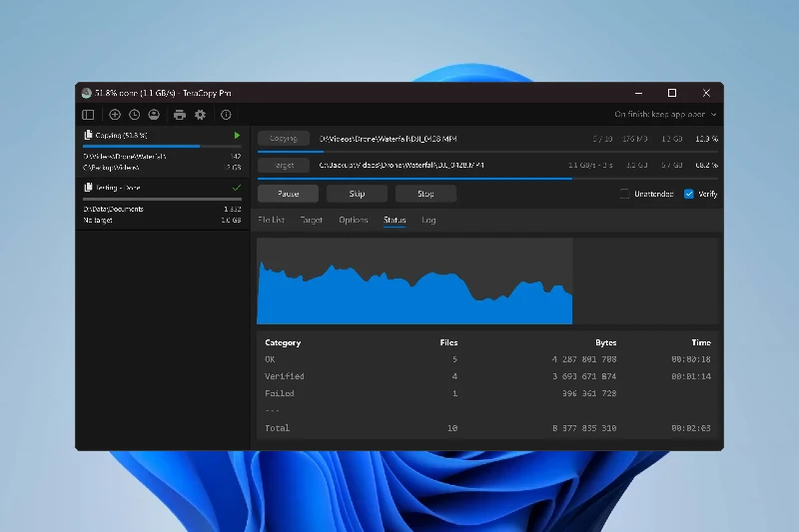Click the overall progress bar under target path
This screenshot has height=532, width=799.
(487, 179)
